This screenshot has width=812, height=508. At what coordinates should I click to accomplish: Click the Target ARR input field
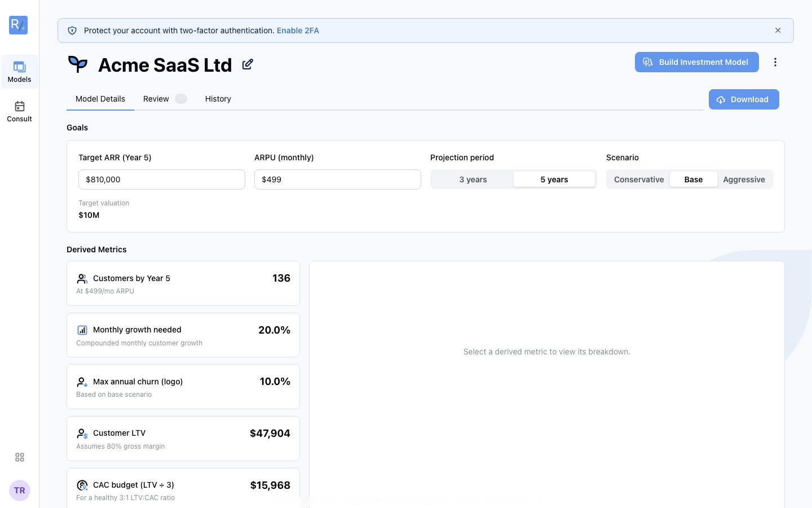162,179
